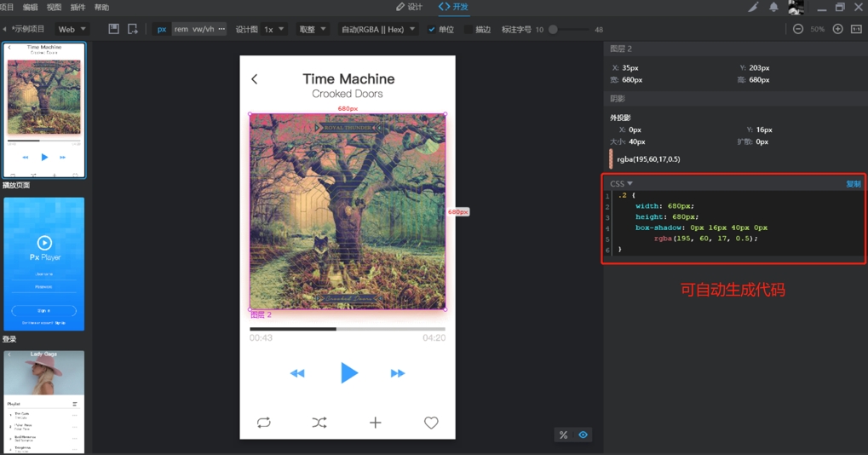868x455 pixels.
Task: Enable the 描边 checkbox
Action: click(x=468, y=30)
